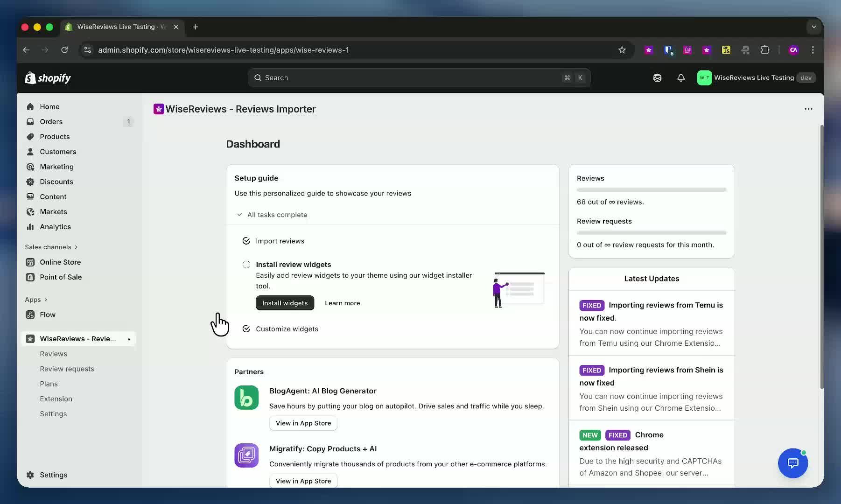Open the Chrome profile avatar

(x=793, y=50)
